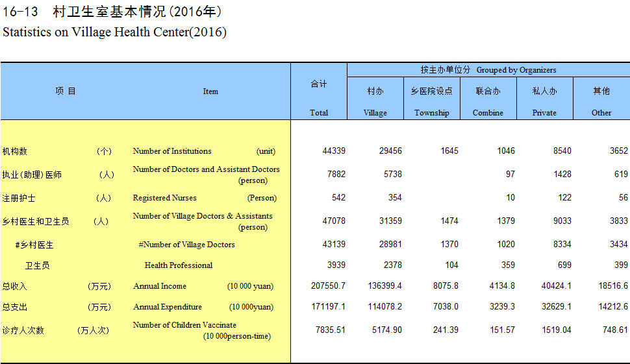Click the '诊疗人次数' row label

pos(23,330)
